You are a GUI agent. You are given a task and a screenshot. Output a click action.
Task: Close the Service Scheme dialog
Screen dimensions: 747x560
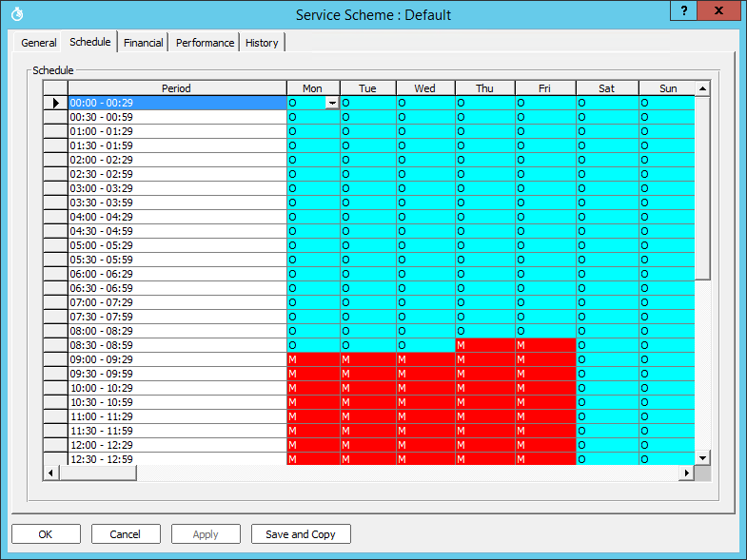(x=718, y=10)
